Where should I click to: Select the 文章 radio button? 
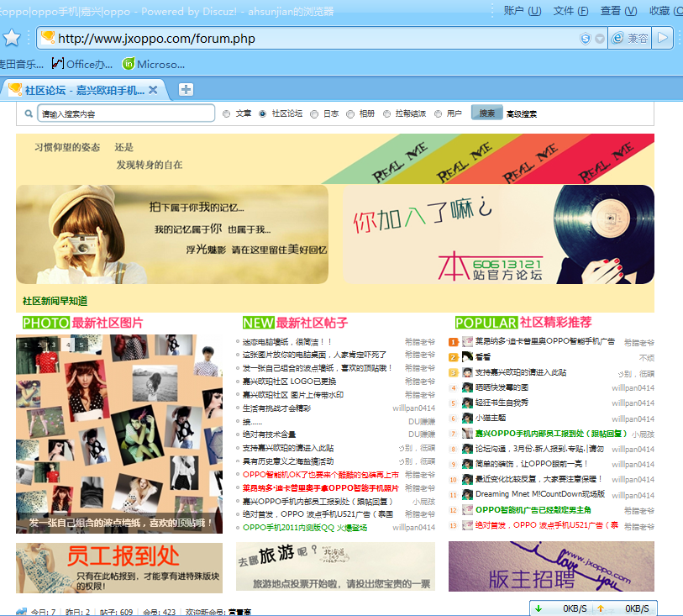[226, 113]
